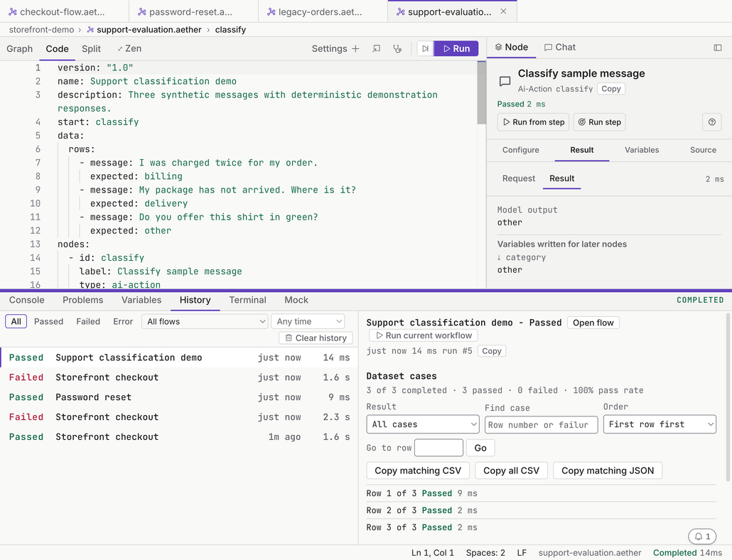The width and height of the screenshot is (732, 560).
Task: Switch the editor to Zen mode
Action: click(129, 48)
